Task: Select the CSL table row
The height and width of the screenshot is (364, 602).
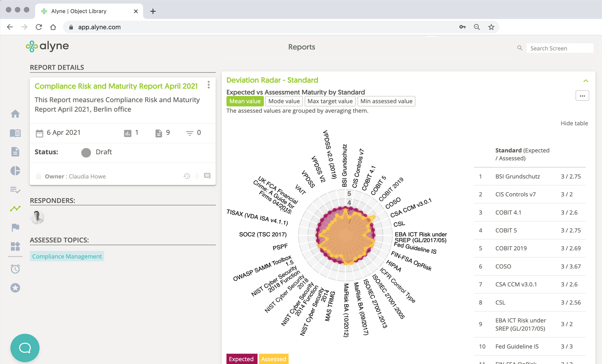Action: click(530, 303)
